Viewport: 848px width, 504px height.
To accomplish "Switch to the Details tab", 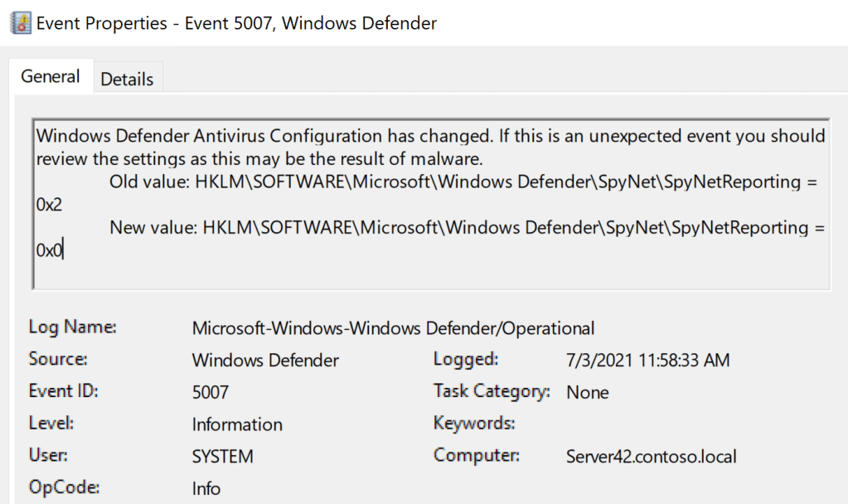I will (127, 79).
